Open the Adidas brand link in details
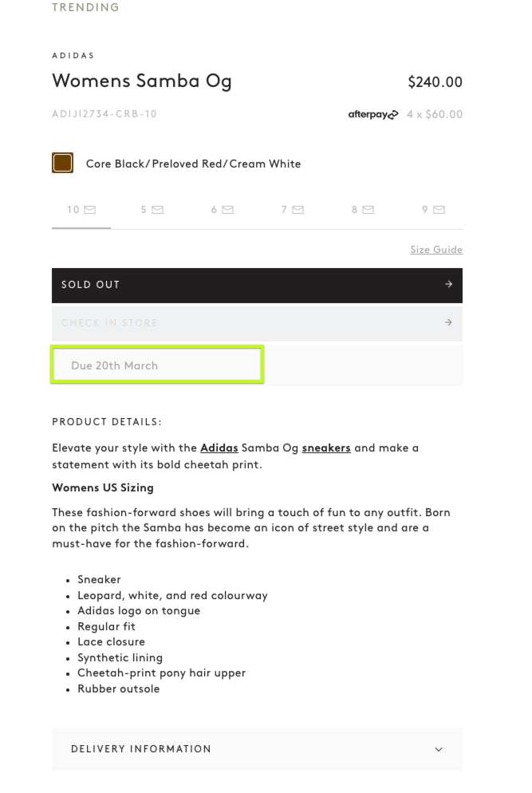The width and height of the screenshot is (532, 793). pyautogui.click(x=219, y=448)
